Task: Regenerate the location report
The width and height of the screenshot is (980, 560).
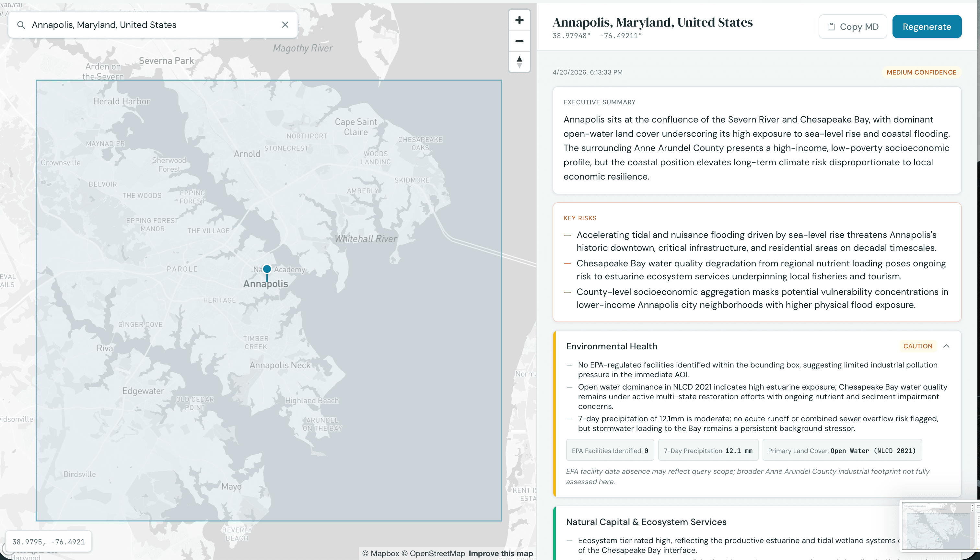Action: pyautogui.click(x=927, y=27)
